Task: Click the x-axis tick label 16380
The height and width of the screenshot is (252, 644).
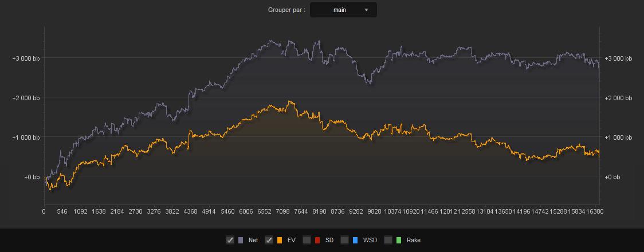Action: (x=595, y=212)
